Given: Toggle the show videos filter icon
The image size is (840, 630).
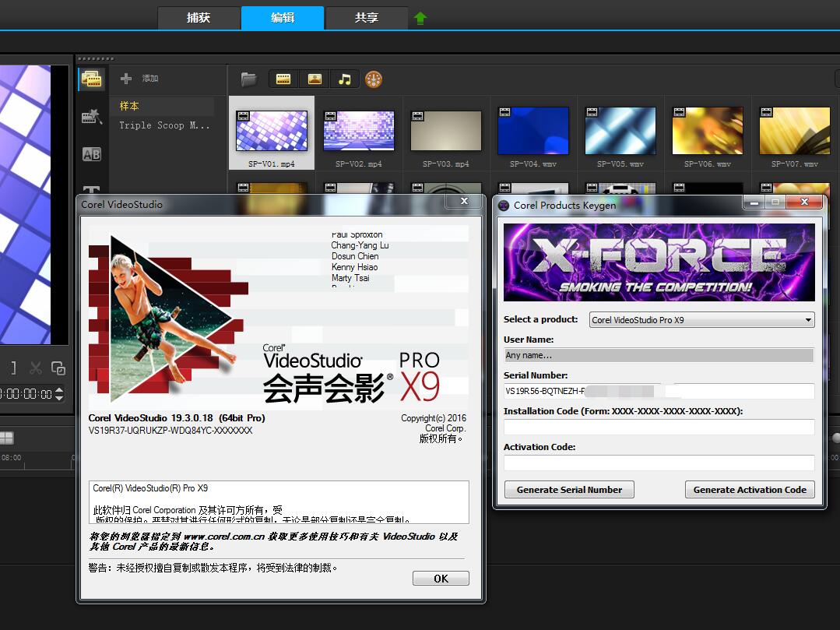Looking at the screenshot, I should [283, 79].
